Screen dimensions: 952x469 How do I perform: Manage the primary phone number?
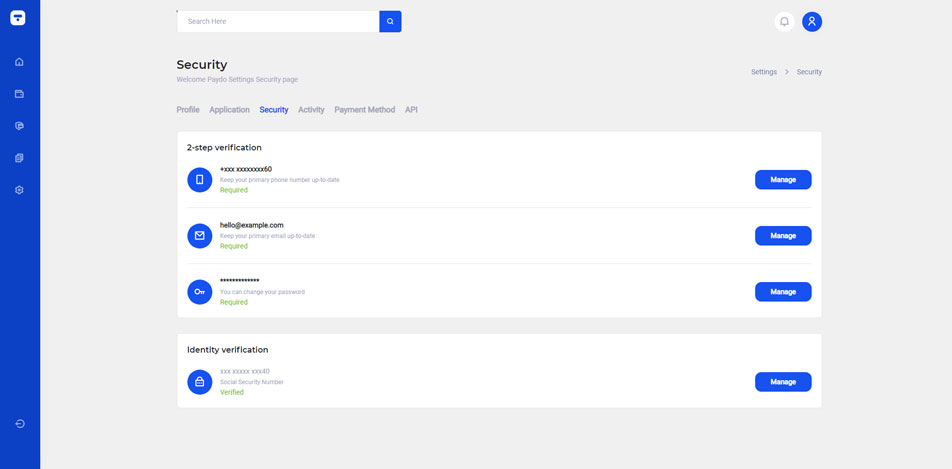coord(782,180)
